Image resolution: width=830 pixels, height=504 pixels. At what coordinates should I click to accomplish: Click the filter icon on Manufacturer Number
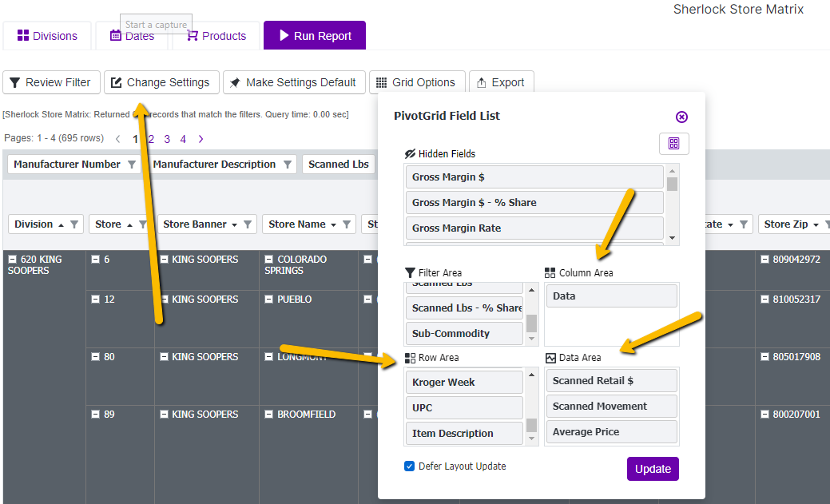132,165
